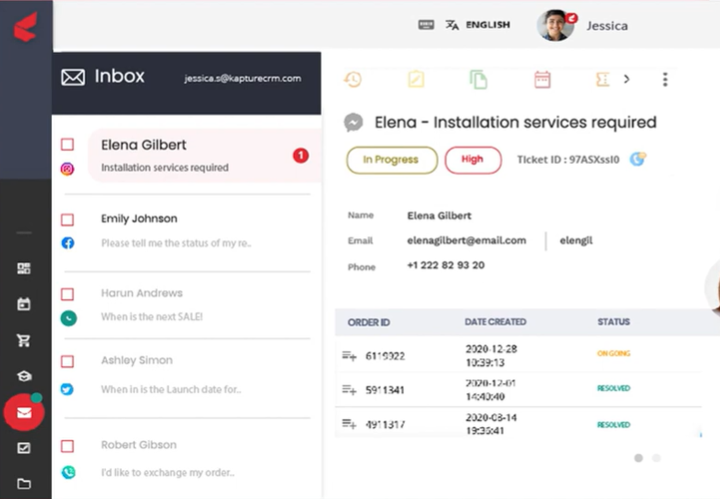Open Harun Andrews conversation
Screen dimensions: 720x499
188,305
